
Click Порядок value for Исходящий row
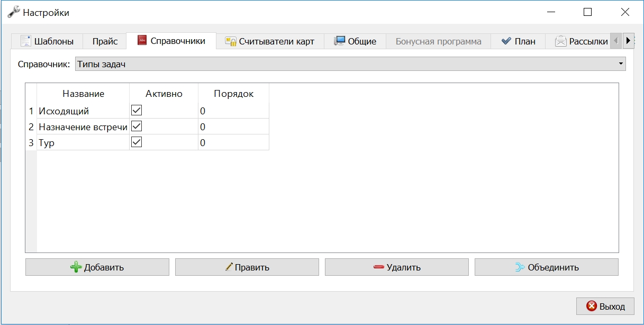233,111
